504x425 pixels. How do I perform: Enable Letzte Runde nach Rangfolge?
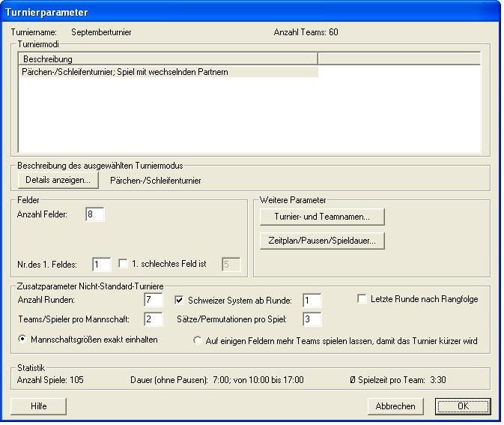[x=362, y=299]
